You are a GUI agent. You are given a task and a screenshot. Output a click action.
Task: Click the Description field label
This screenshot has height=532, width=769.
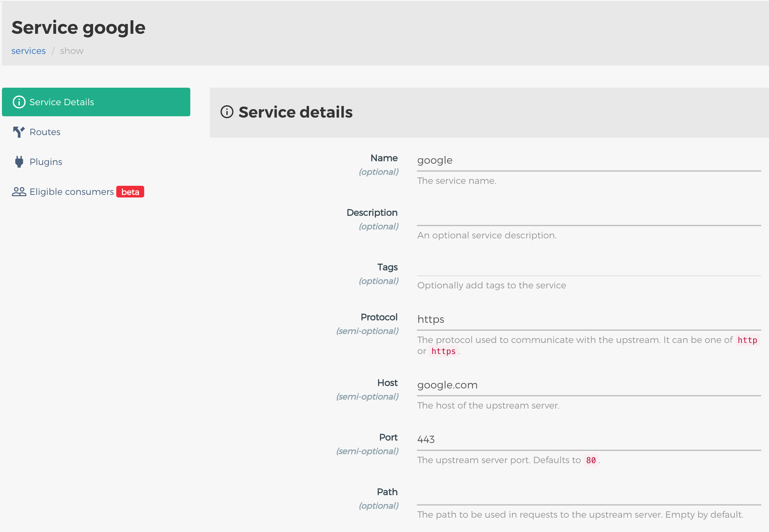pyautogui.click(x=372, y=213)
